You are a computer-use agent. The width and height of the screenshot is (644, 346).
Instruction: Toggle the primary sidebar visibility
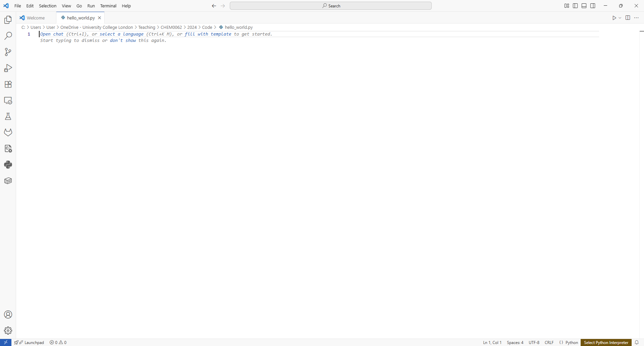click(x=575, y=5)
